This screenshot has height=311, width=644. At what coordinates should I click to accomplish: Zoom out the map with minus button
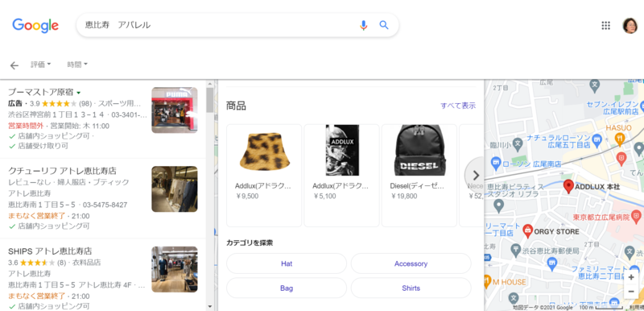(631, 292)
